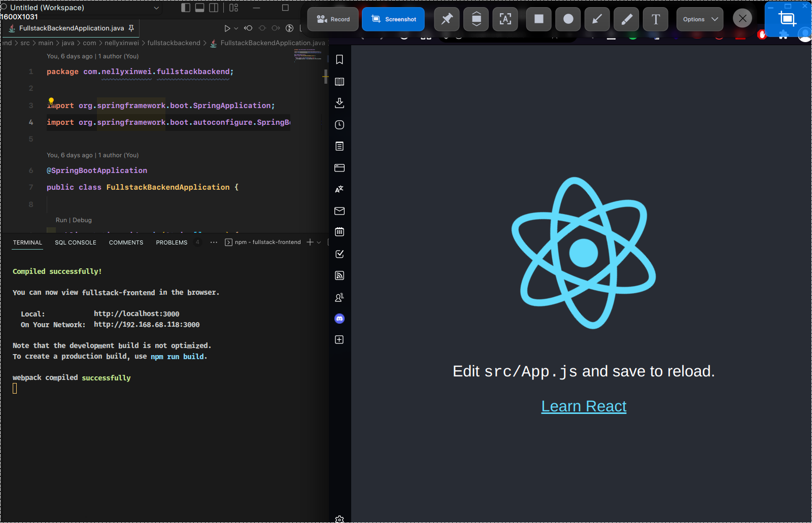This screenshot has height=523, width=812.
Task: Click Run in the Run | Debug codelens
Action: pyautogui.click(x=61, y=220)
